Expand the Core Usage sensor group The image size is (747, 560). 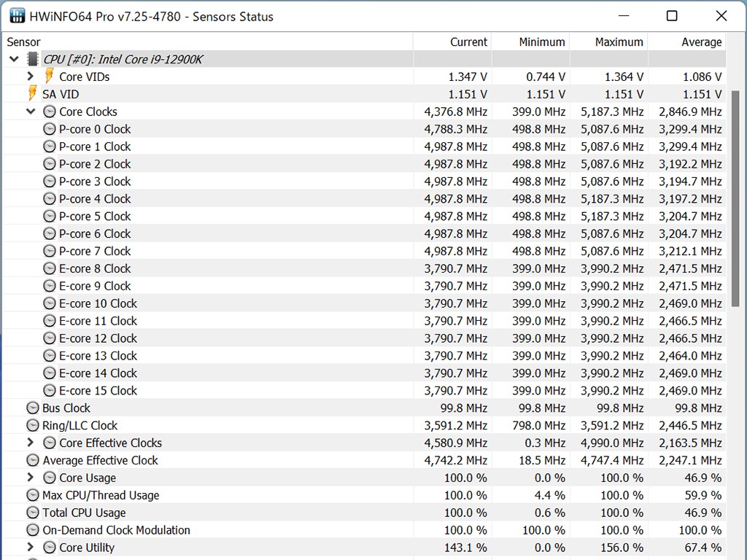(31, 478)
